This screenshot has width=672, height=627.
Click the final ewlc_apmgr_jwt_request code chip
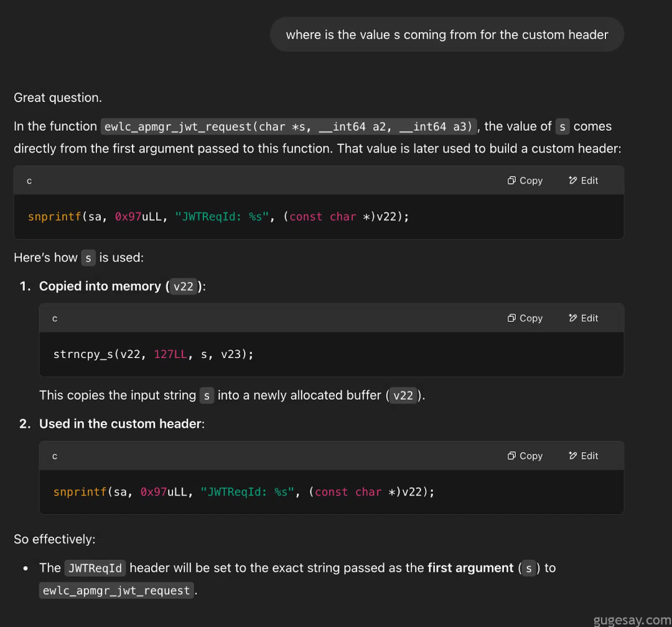(116, 590)
